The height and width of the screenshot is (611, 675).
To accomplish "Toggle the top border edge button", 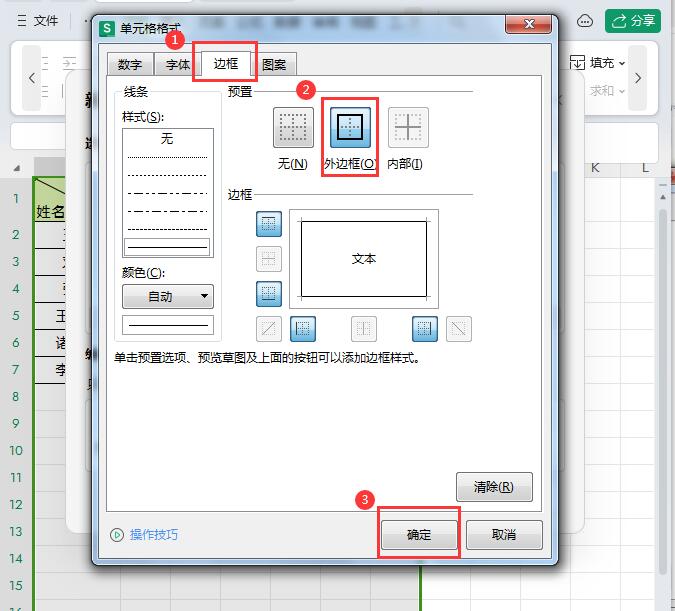I will pos(269,225).
